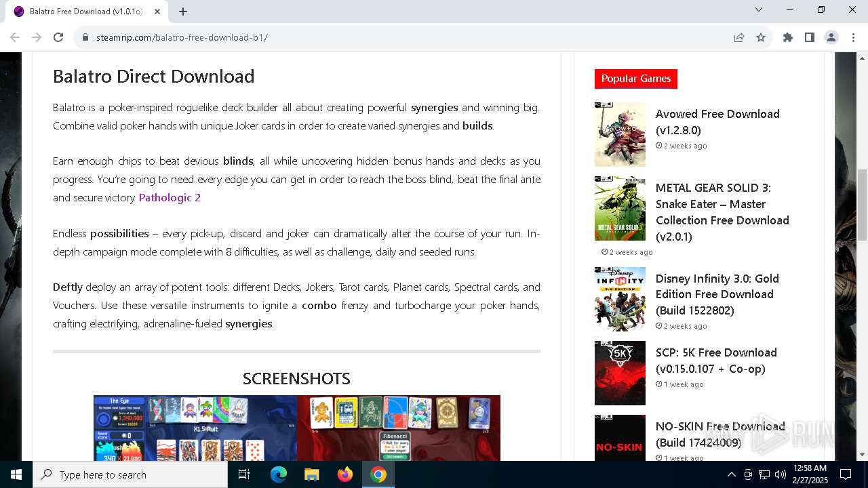Toggle the Chrome side panel
Viewport: 868px width, 488px height.
(810, 37)
